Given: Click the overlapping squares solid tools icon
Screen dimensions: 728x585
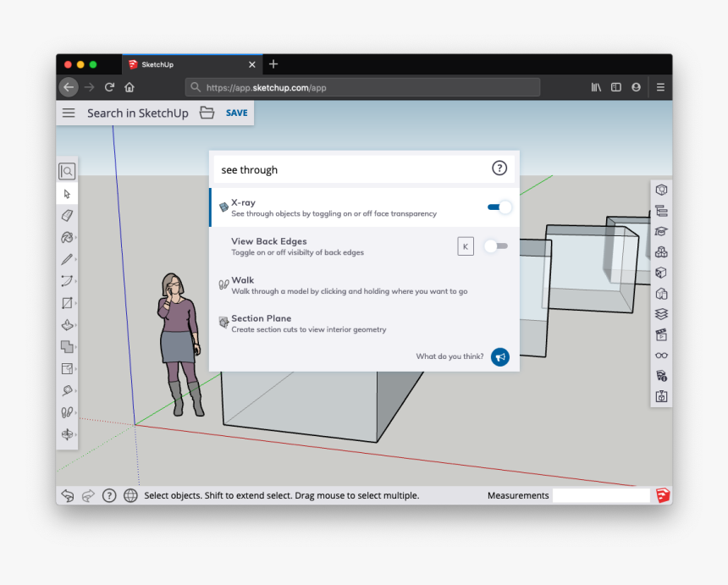Looking at the screenshot, I should 67,346.
